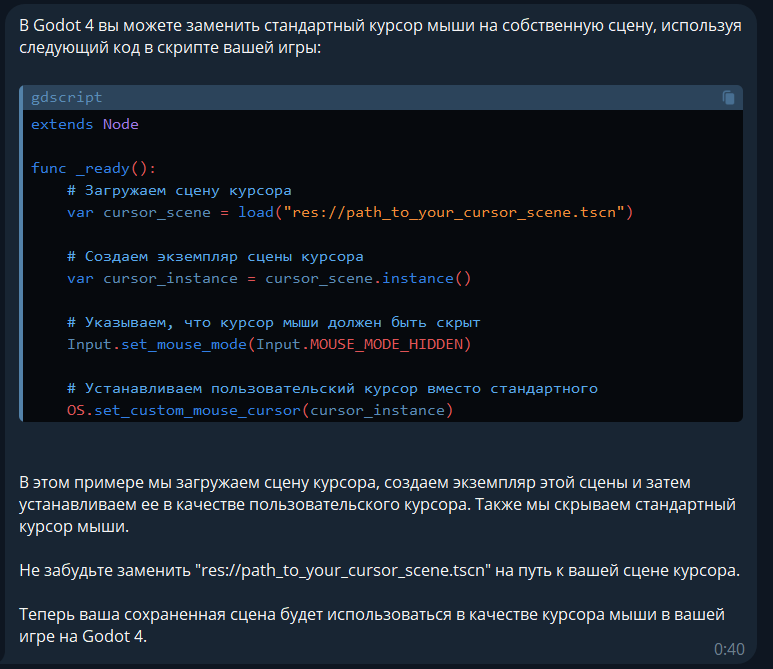773x669 pixels.
Task: Click the 'var cursor_scene' variable declaration
Action: coord(139,212)
